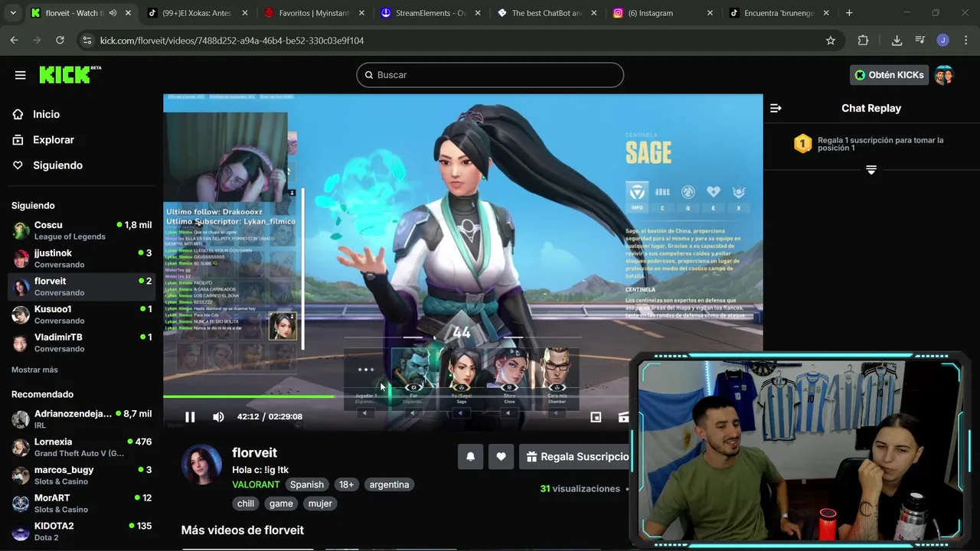Open the Chrome three-dot menu
The height and width of the screenshot is (551, 980).
pos(965,41)
